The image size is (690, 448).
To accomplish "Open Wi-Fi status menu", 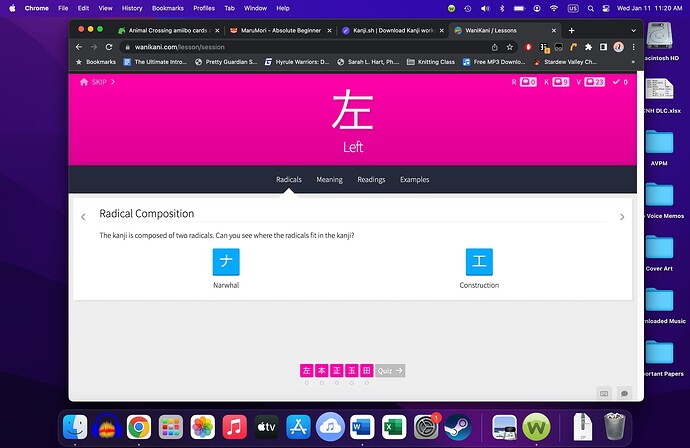I will coord(554,8).
